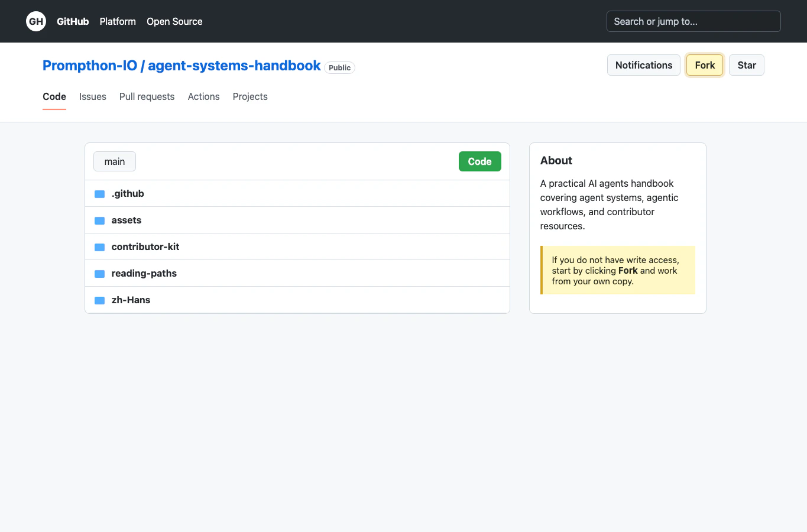This screenshot has height=532, width=807.
Task: Click the zh-Hans folder icon
Action: [100, 300]
